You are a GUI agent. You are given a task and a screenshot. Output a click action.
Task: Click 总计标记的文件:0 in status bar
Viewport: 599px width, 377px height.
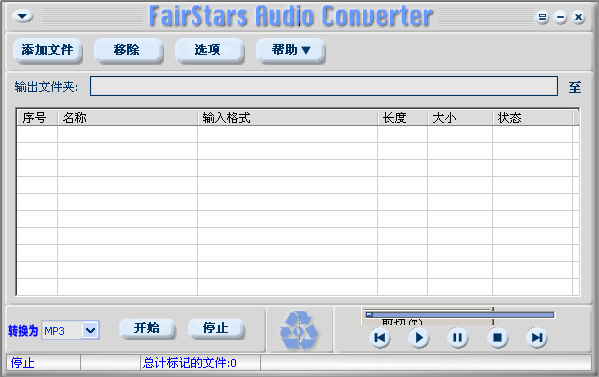coord(190,363)
